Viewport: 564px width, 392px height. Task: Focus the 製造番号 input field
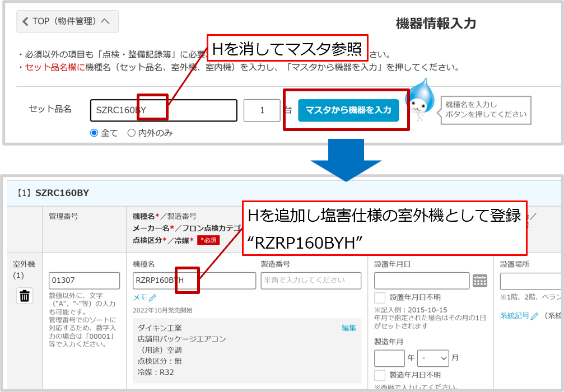coord(311,281)
